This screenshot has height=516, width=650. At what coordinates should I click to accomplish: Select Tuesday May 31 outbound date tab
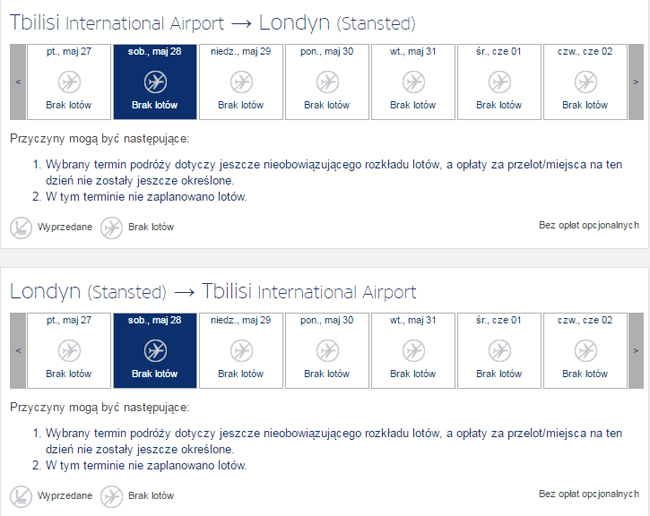click(x=413, y=82)
